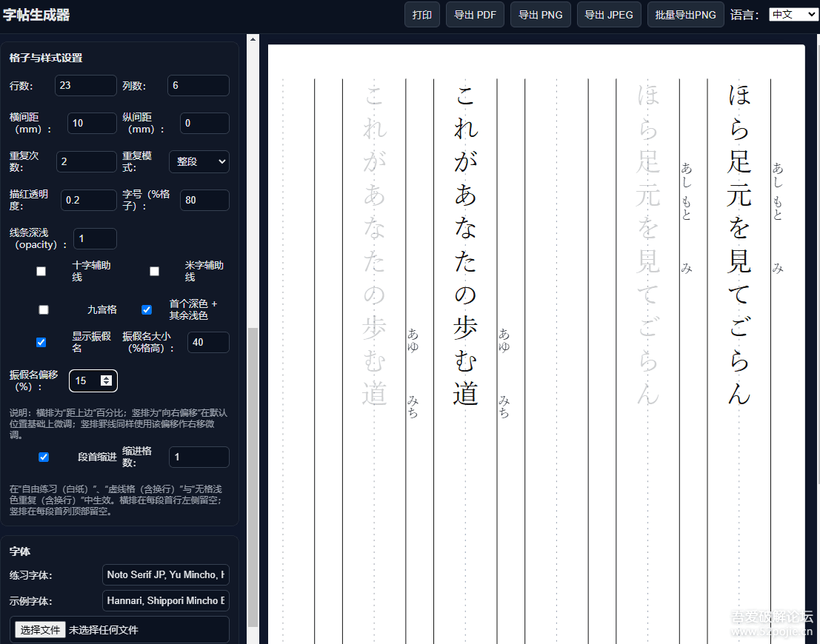Click the 未选择任何文件 text
The width and height of the screenshot is (820, 644).
tap(104, 630)
